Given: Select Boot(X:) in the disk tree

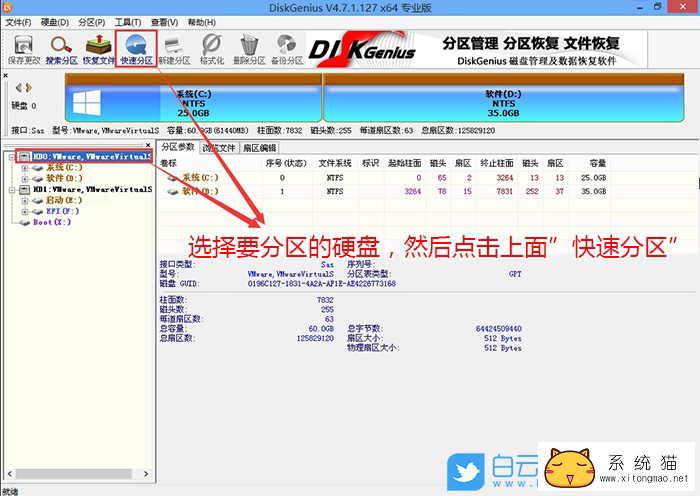Looking at the screenshot, I should (x=52, y=222).
